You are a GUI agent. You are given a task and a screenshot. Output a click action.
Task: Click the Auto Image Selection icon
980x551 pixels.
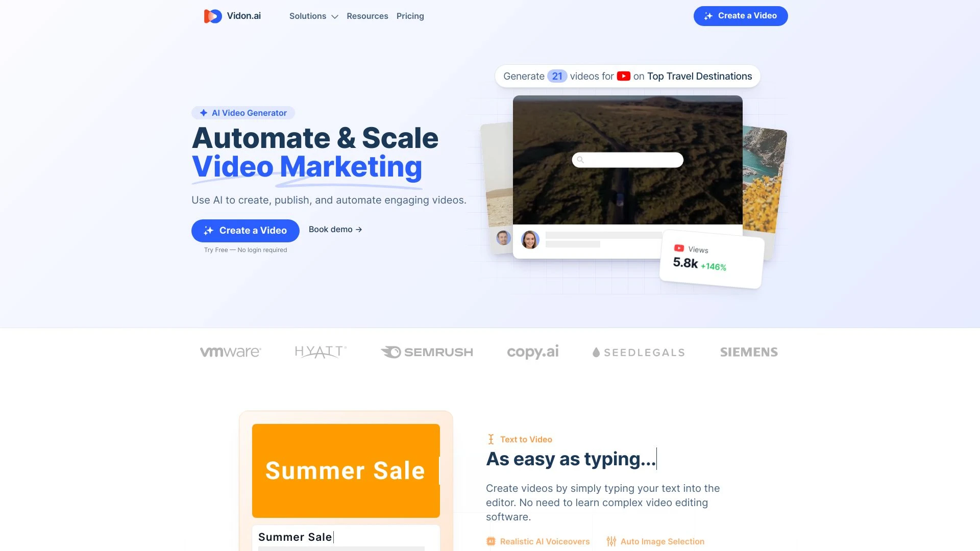[x=610, y=541]
